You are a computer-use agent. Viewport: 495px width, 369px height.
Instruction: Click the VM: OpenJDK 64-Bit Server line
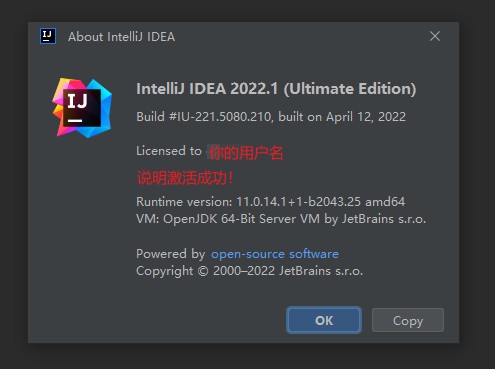281,219
